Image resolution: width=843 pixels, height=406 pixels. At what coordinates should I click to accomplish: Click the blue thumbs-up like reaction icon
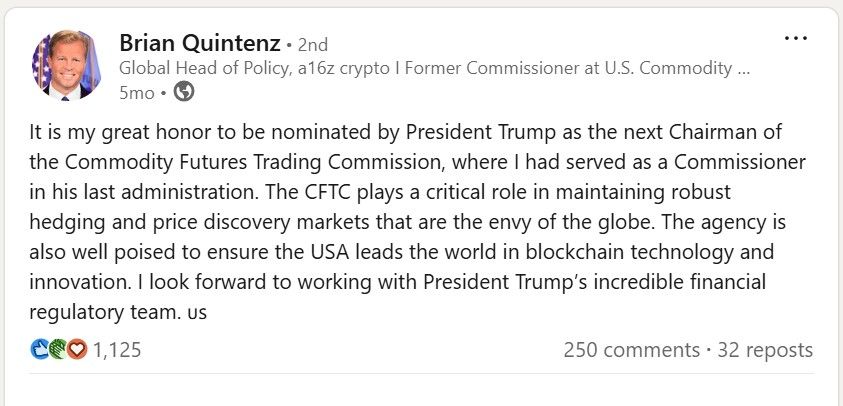click(x=39, y=350)
